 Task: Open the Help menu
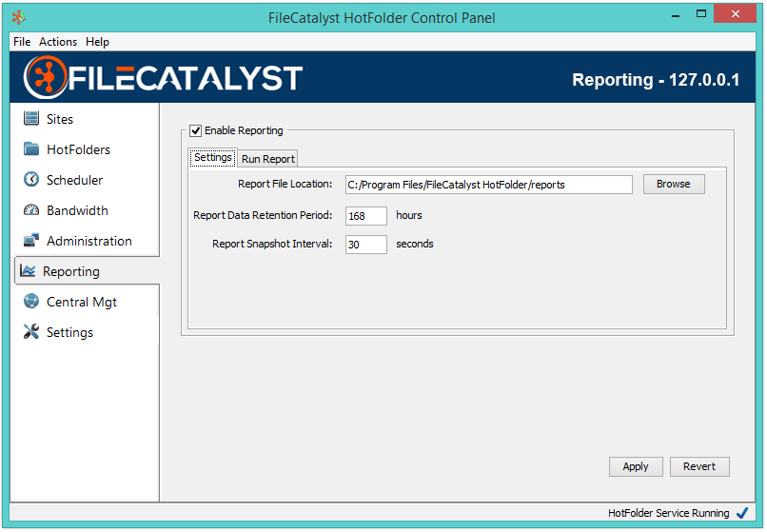point(97,42)
